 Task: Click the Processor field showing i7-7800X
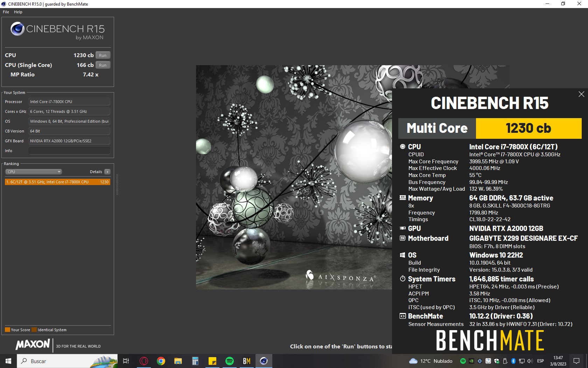[69, 102]
